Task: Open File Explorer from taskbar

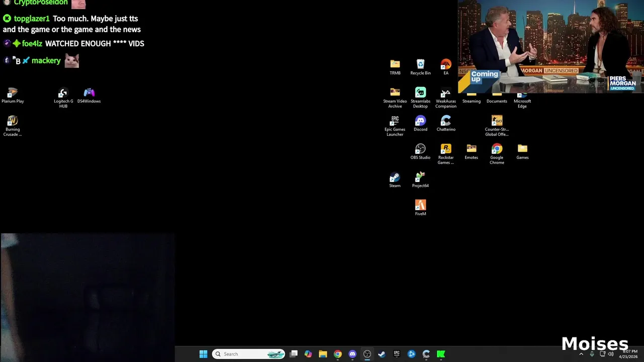Action: click(x=323, y=354)
